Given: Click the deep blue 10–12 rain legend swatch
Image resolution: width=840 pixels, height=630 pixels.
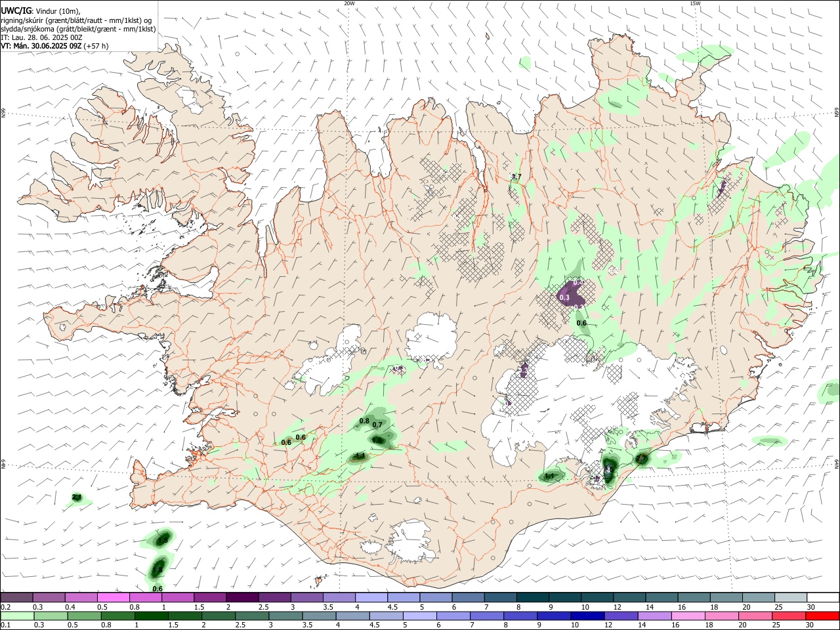Looking at the screenshot, I should pyautogui.click(x=587, y=616).
